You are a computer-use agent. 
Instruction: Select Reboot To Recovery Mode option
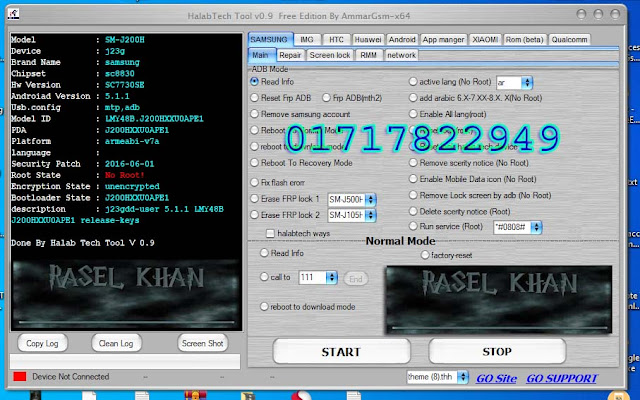click(254, 163)
